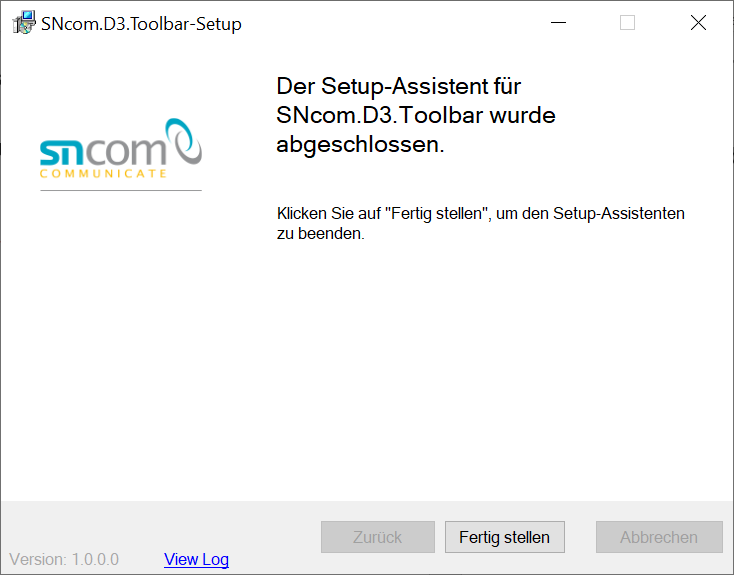Image resolution: width=734 pixels, height=575 pixels.
Task: Click the gray line beneath the logo
Action: click(x=121, y=191)
